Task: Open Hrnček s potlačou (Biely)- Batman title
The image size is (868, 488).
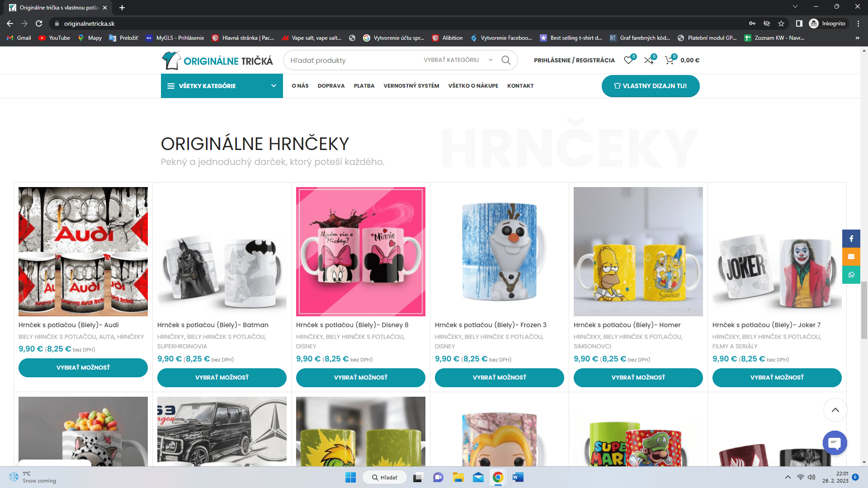Action: click(x=213, y=325)
